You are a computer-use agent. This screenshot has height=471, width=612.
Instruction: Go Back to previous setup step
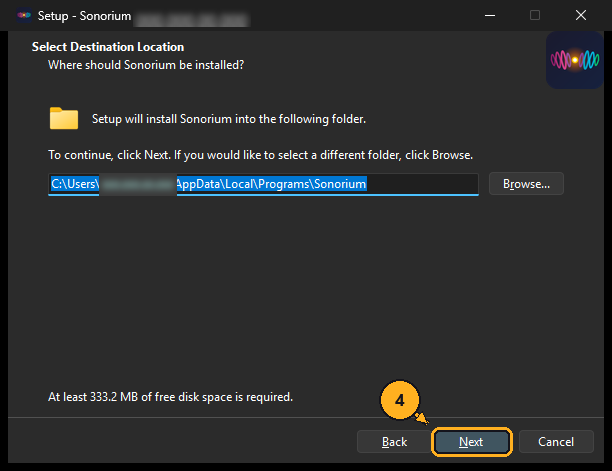[x=394, y=442]
